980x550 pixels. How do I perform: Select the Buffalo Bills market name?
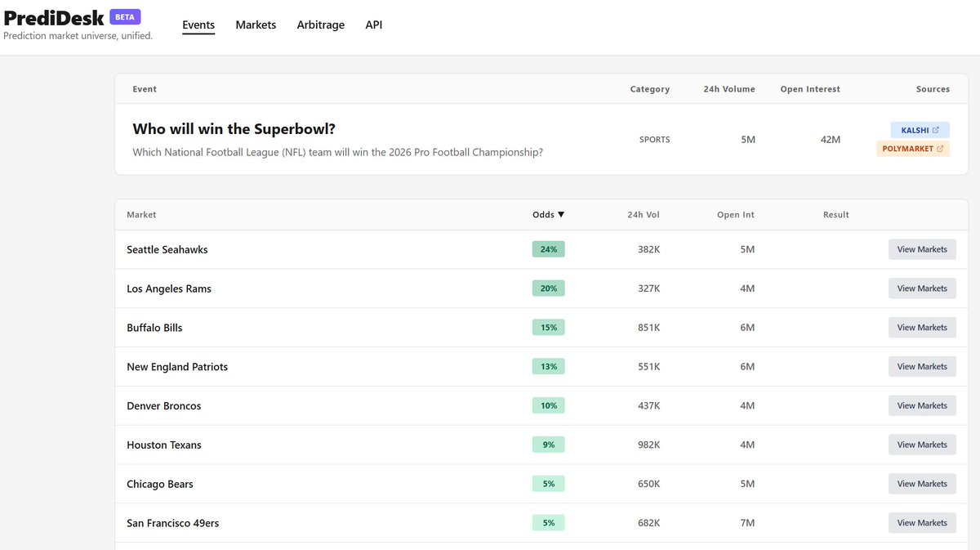click(x=154, y=328)
